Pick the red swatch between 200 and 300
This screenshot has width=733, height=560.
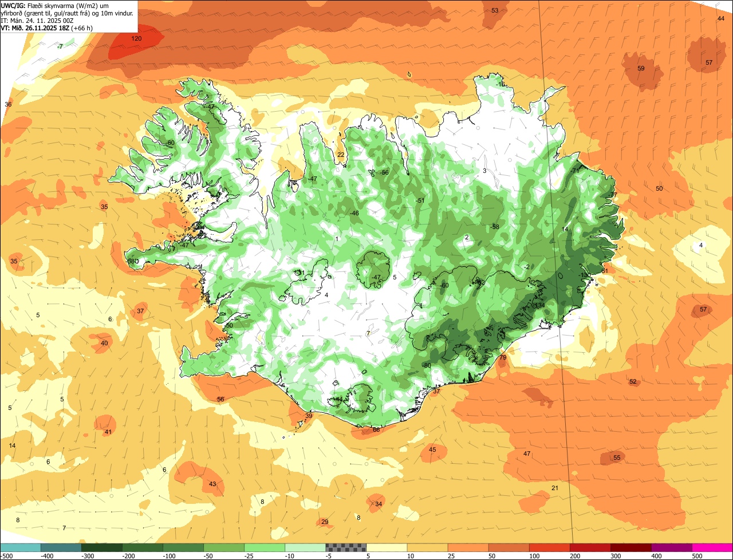click(589, 547)
